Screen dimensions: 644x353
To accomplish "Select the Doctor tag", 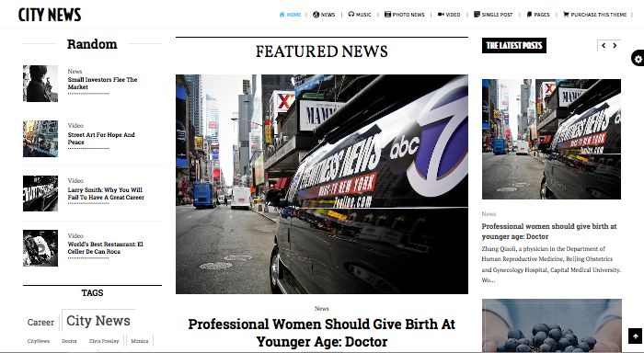I will (x=69, y=341).
